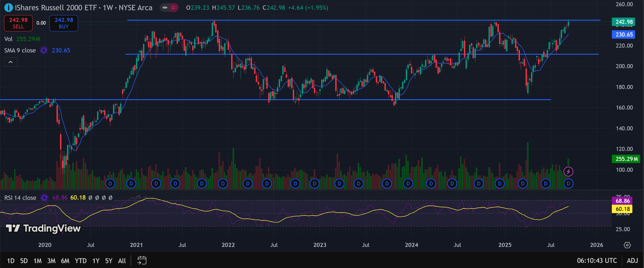This screenshot has height=268, width=644.
Task: Click the 260.00 price axis label
Action: point(624,4)
